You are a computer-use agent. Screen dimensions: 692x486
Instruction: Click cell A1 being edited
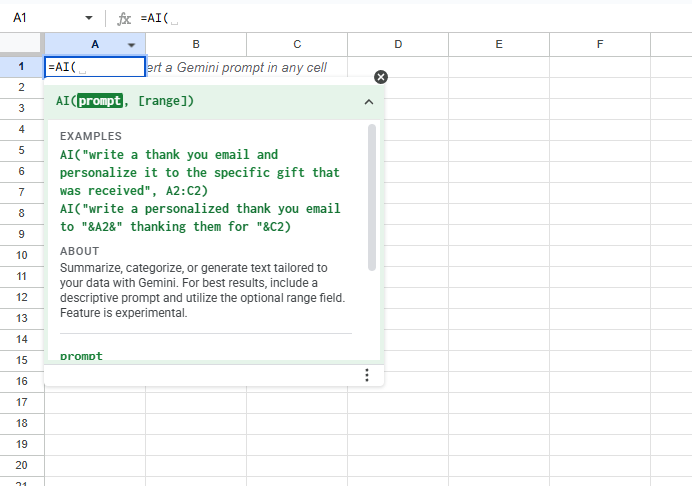click(95, 67)
